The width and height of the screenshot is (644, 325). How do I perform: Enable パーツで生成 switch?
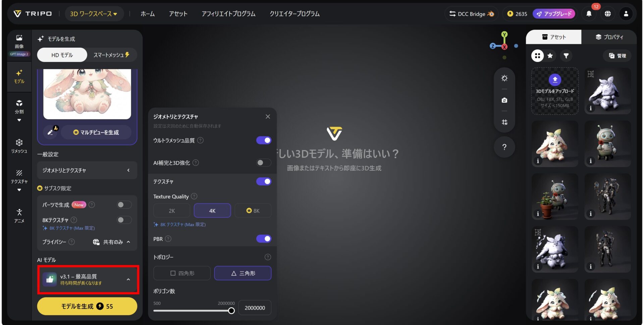coord(124,205)
